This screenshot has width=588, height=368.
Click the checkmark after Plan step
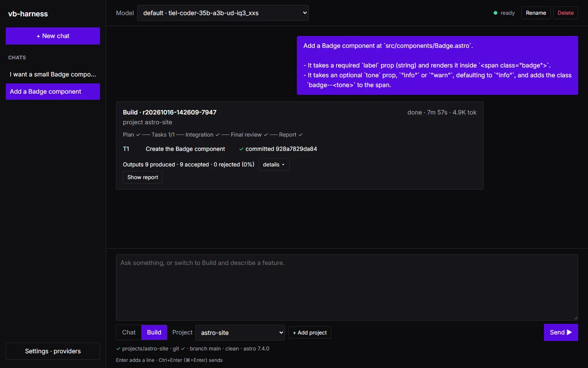click(x=138, y=135)
